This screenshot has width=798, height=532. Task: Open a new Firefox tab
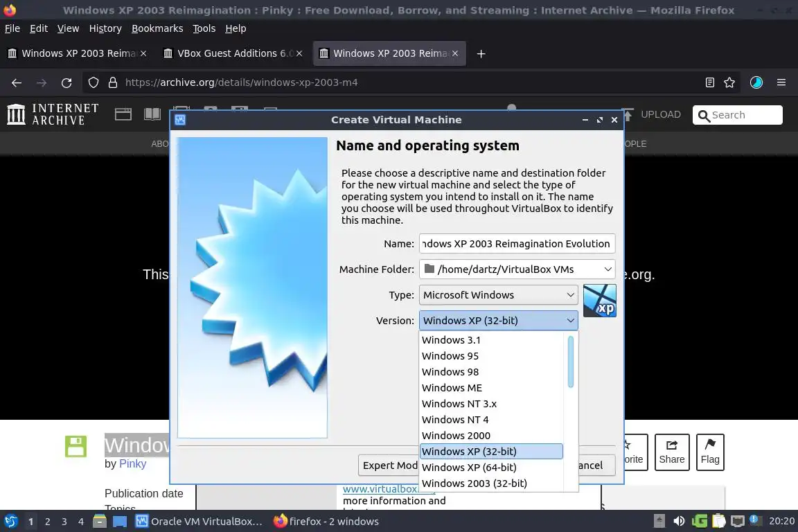481,53
